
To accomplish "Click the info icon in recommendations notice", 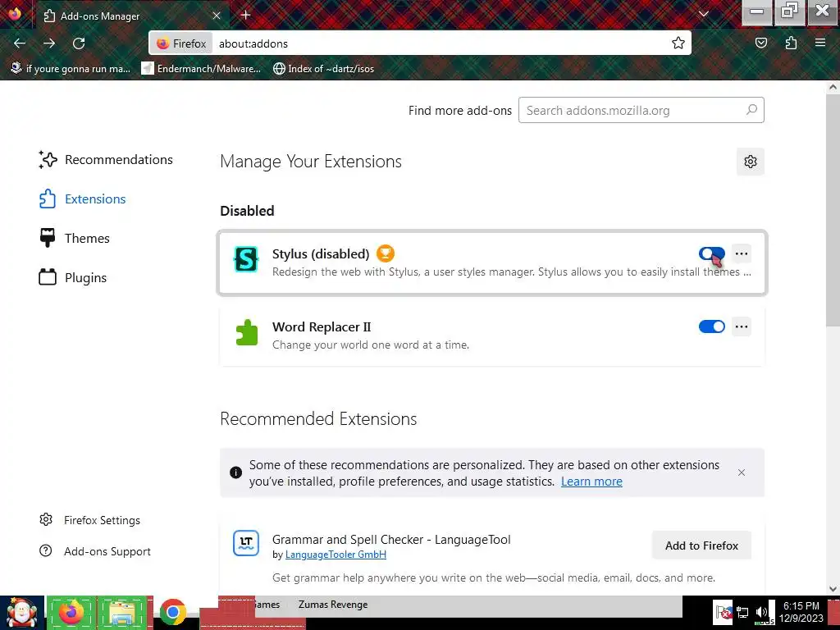I will point(235,472).
